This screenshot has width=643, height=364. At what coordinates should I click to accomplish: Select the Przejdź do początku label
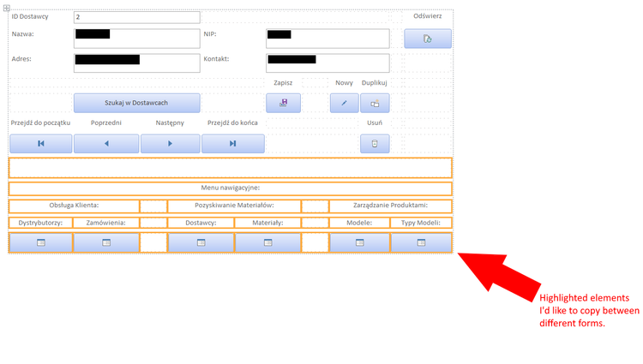pyautogui.click(x=40, y=122)
